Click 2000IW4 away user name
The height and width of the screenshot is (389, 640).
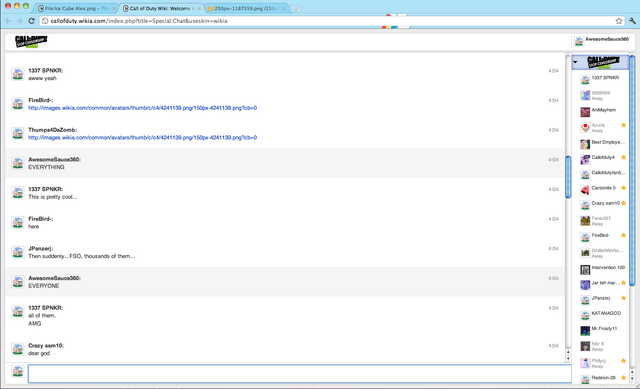(601, 93)
